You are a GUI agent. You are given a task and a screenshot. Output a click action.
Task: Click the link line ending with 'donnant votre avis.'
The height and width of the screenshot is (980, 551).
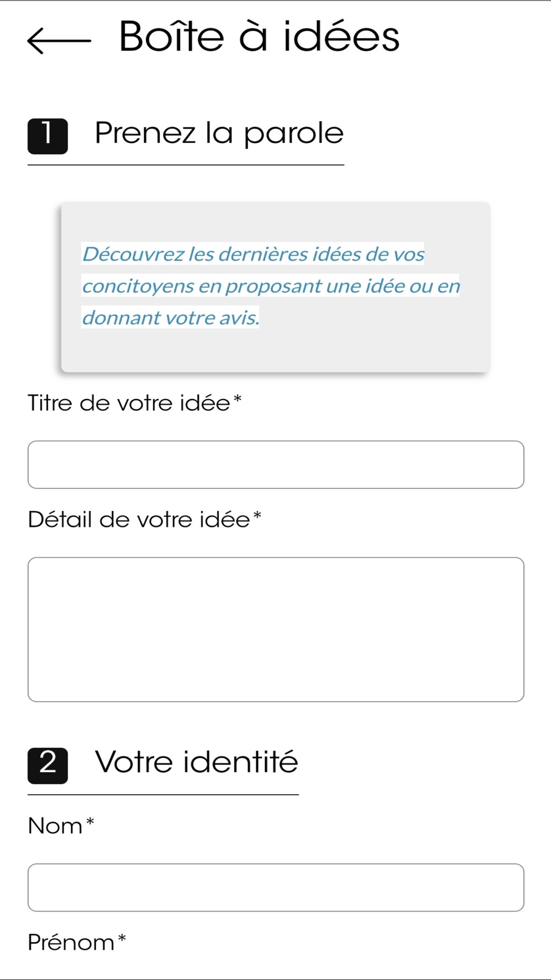point(170,317)
